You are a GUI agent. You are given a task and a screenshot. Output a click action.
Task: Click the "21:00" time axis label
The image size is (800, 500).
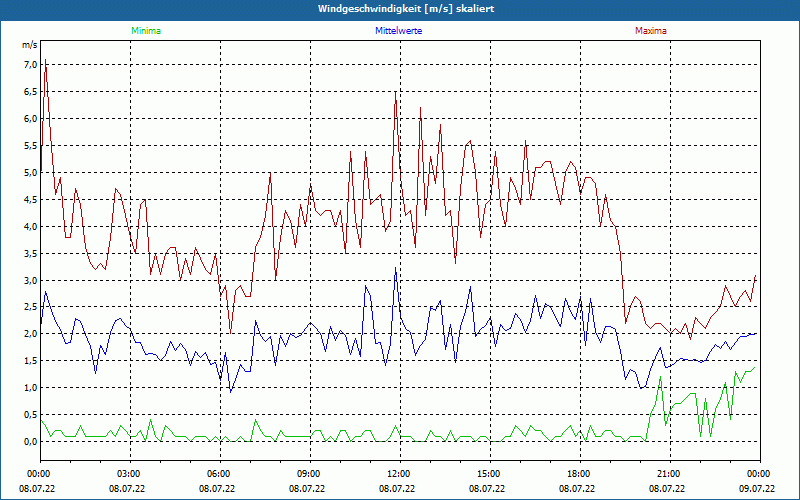pyautogui.click(x=670, y=474)
